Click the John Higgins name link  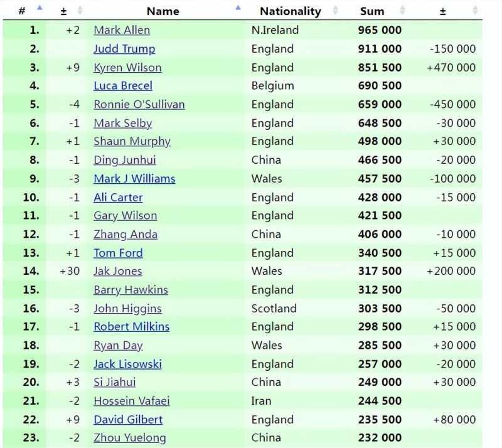pyautogui.click(x=127, y=309)
